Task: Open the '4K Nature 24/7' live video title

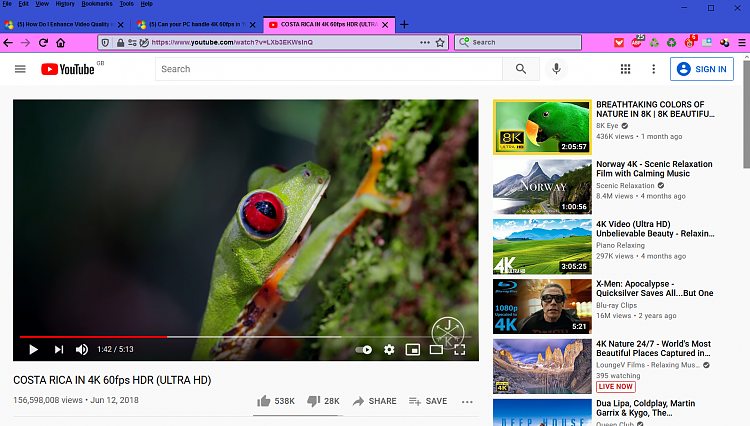Action: click(x=653, y=348)
